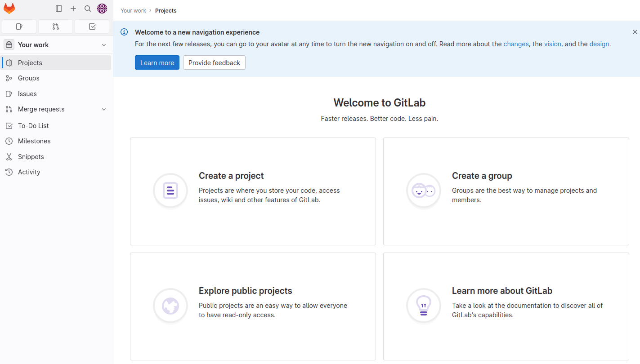
Task: Open to-do checklist shortcut icon
Action: [92, 27]
